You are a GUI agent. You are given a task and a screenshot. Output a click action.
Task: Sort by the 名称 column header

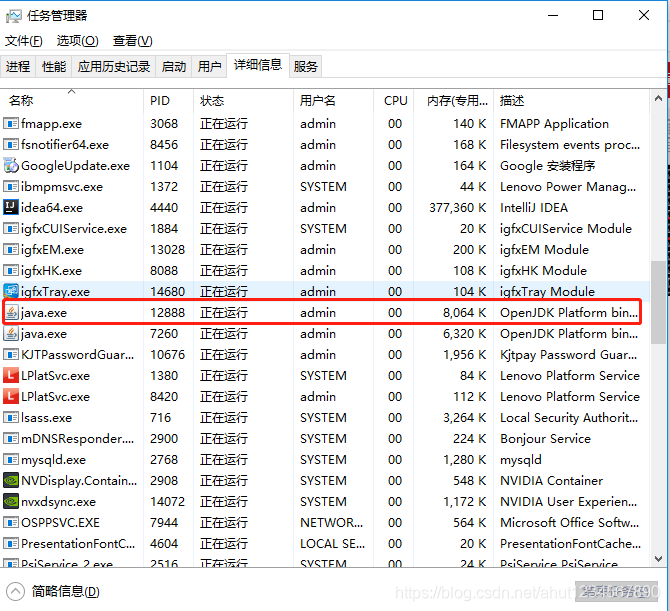pos(72,101)
